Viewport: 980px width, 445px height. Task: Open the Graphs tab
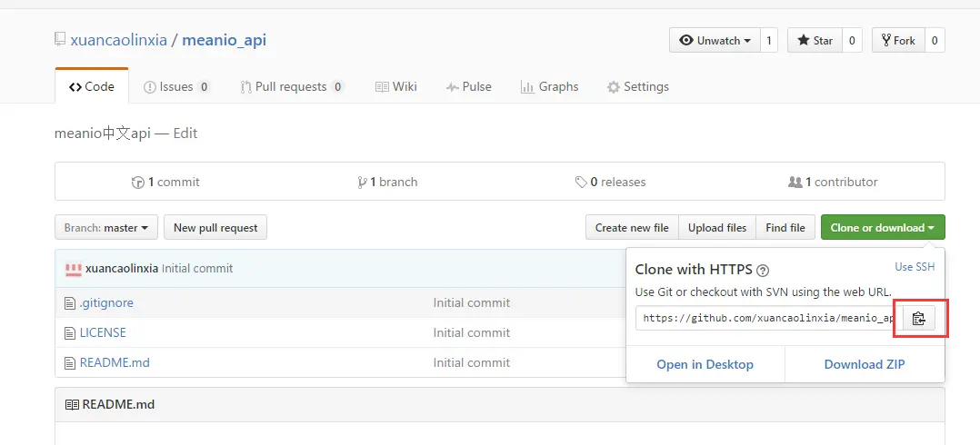click(549, 87)
